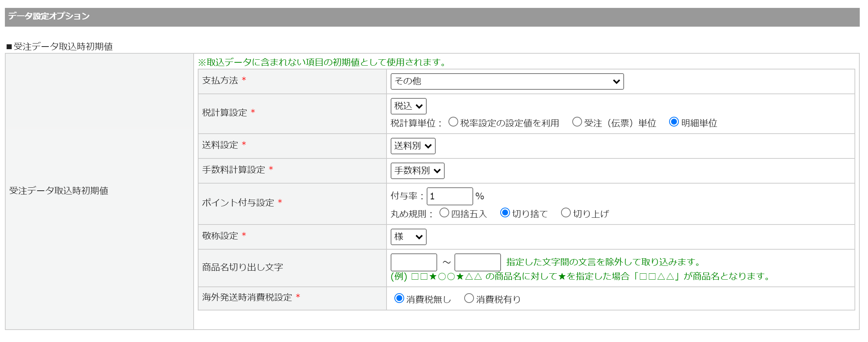Open the 支払方法 dropdown showing その他

[507, 81]
